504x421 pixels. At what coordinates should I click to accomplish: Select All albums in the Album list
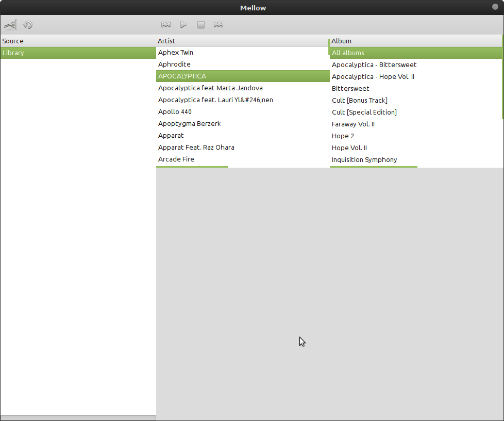tap(348, 53)
